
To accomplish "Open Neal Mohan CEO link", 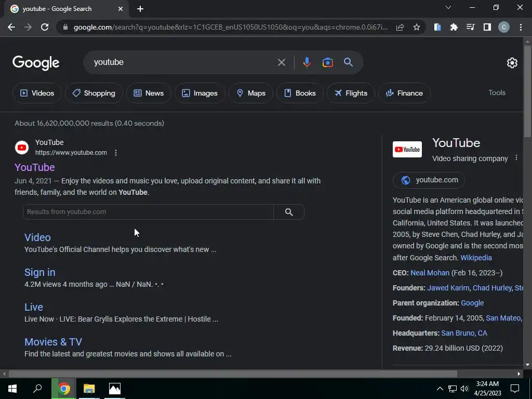I will (x=430, y=273).
